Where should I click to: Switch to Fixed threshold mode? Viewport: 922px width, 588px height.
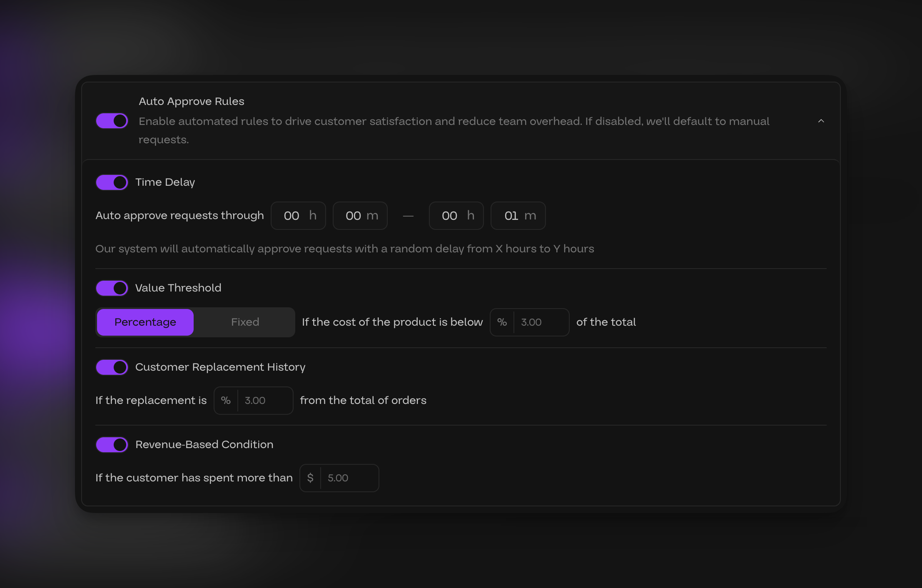coord(245,322)
